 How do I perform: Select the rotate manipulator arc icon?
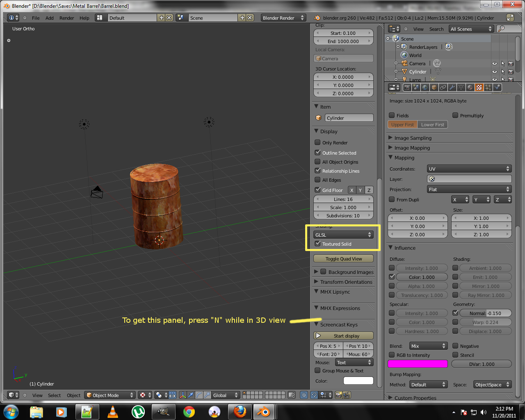point(199,395)
